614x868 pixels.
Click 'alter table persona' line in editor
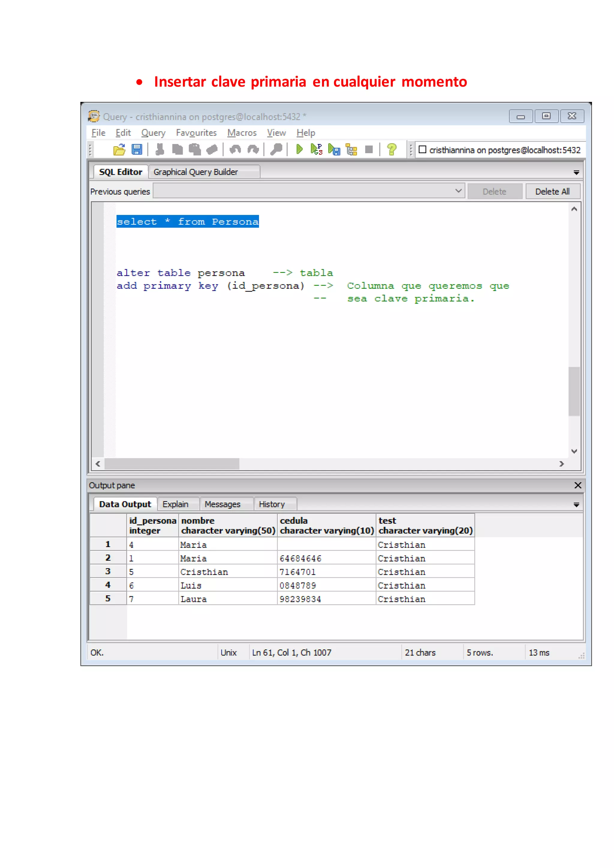pos(180,272)
